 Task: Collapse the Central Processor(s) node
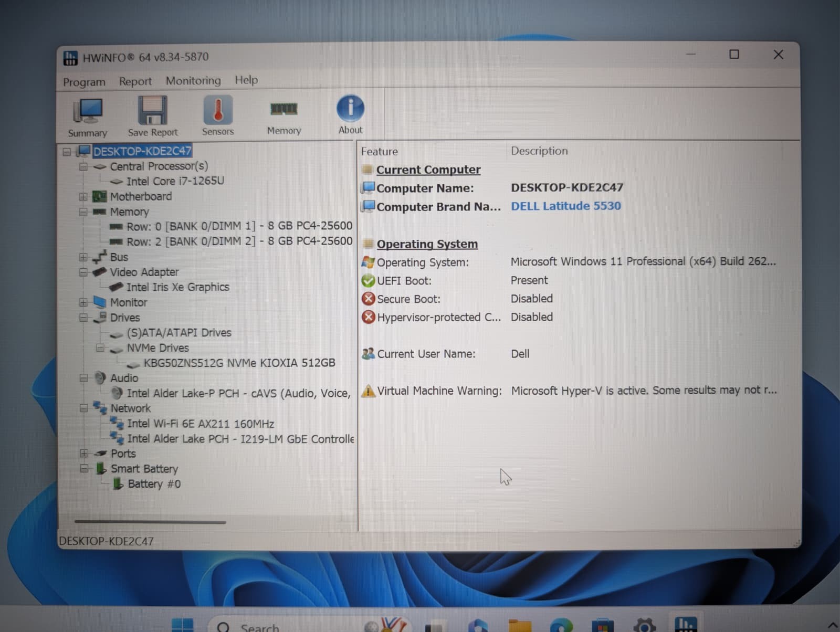click(83, 167)
